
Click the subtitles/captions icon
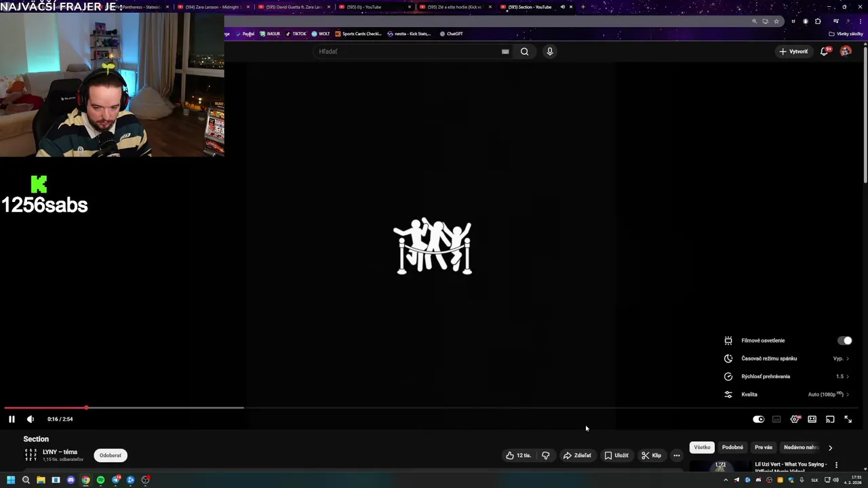pos(776,420)
